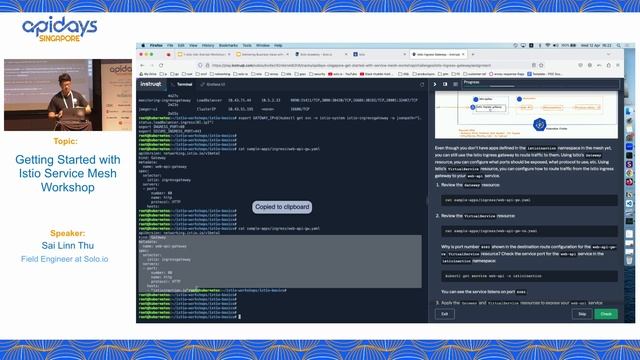Open the security bookmarks folder
The image size is (640, 360).
(317, 74)
